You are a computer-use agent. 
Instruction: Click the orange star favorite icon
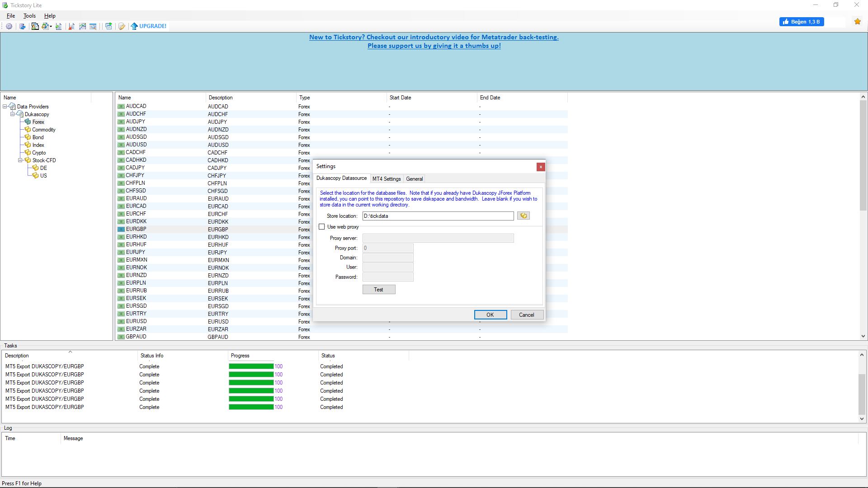pyautogui.click(x=858, y=22)
